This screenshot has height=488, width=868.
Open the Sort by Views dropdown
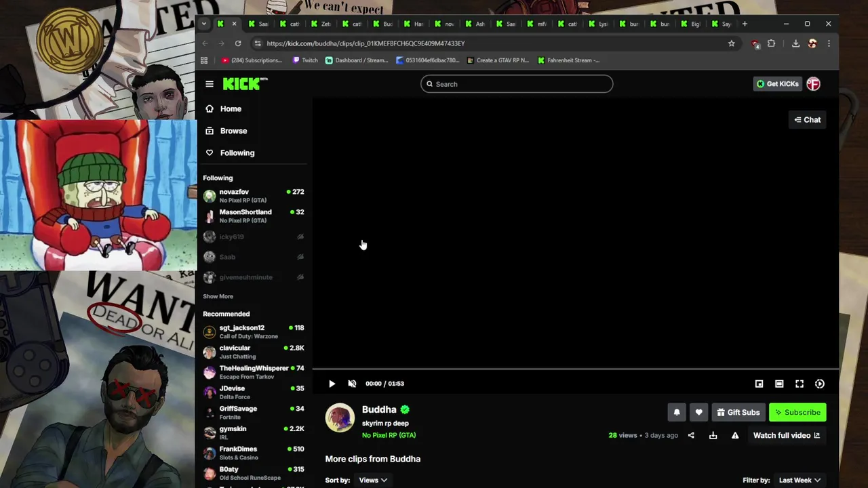[373, 480]
